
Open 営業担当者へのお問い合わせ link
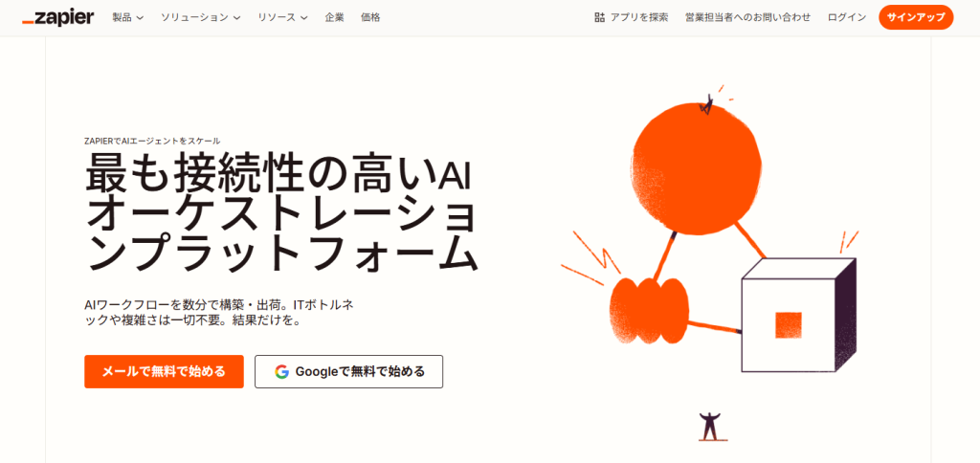point(748,17)
